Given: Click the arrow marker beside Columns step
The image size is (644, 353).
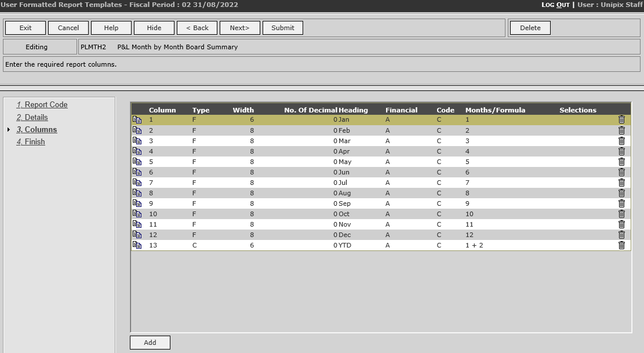Looking at the screenshot, I should click(9, 130).
